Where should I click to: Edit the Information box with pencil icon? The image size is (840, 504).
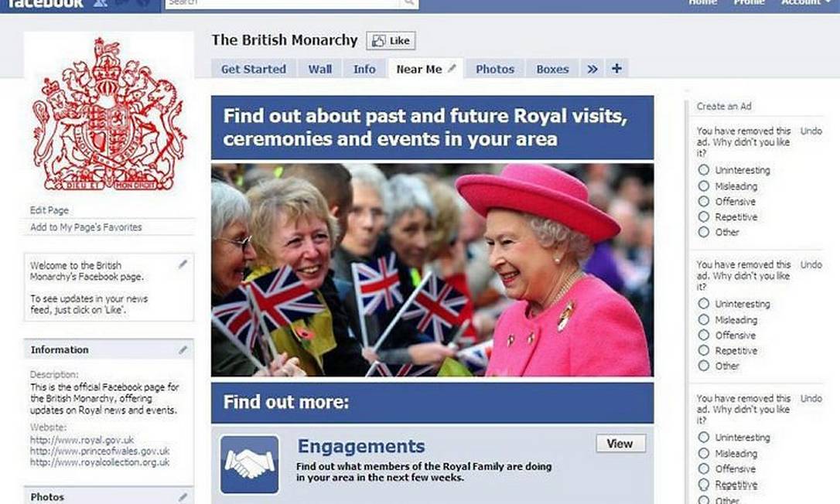pyautogui.click(x=183, y=349)
